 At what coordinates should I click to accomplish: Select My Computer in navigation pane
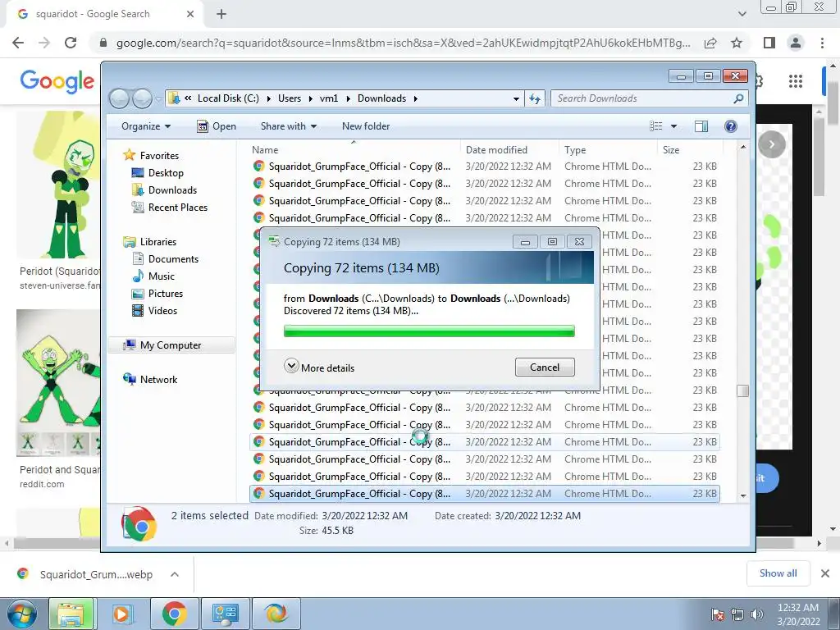pyautogui.click(x=171, y=345)
